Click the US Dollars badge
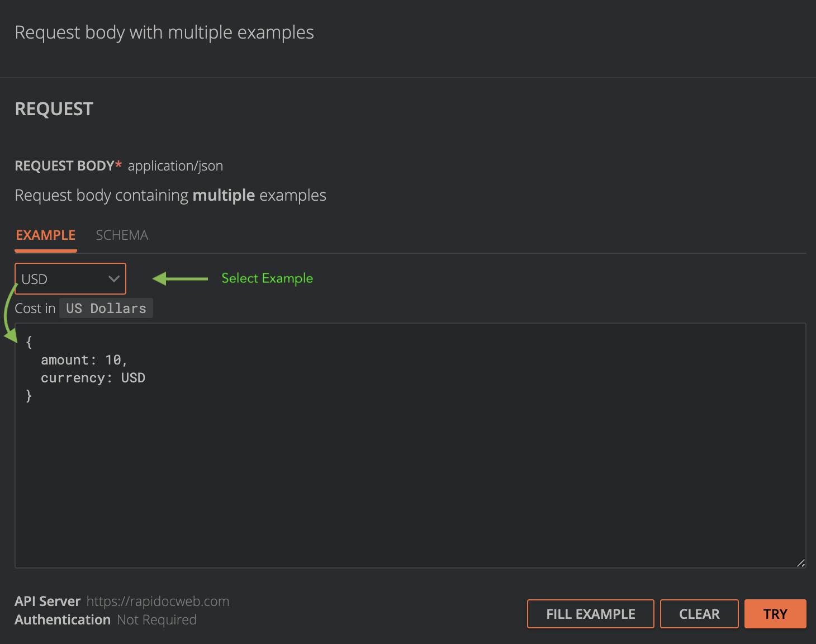This screenshot has height=644, width=816. (106, 307)
